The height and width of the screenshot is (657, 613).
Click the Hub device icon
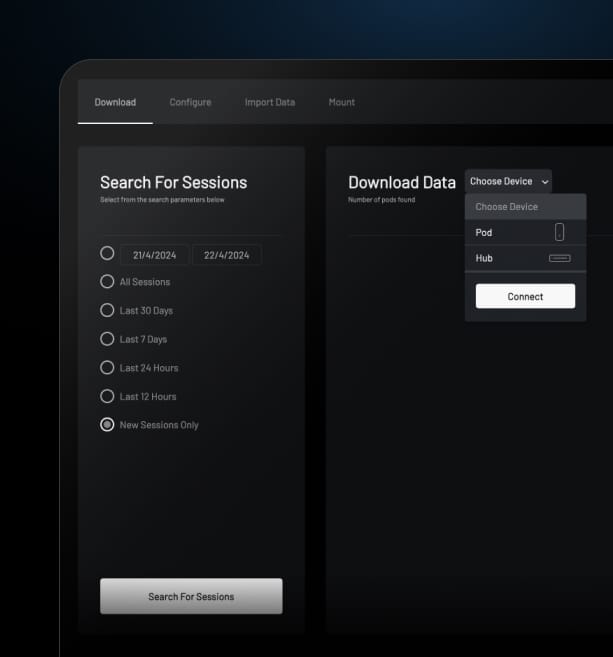(x=560, y=258)
